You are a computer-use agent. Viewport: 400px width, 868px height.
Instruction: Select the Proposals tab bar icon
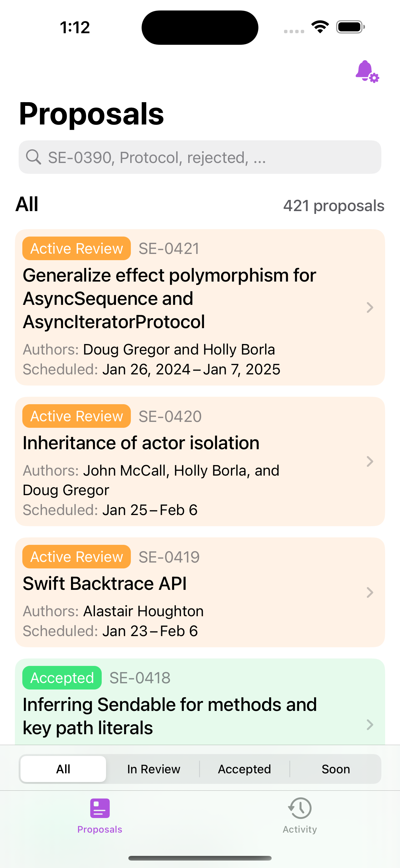(100, 808)
